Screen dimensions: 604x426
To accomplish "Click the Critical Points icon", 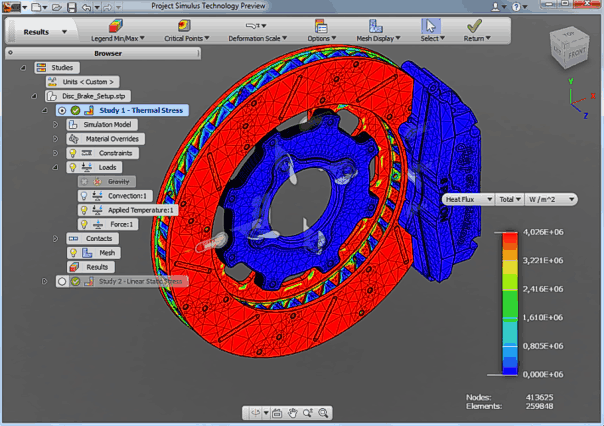I will point(183,26).
